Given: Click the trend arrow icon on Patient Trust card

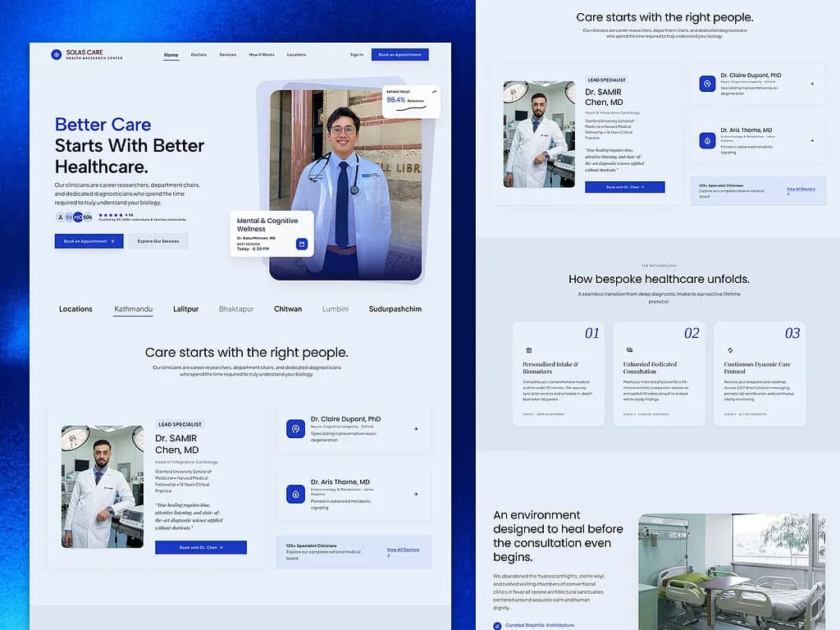Looking at the screenshot, I should tap(434, 92).
